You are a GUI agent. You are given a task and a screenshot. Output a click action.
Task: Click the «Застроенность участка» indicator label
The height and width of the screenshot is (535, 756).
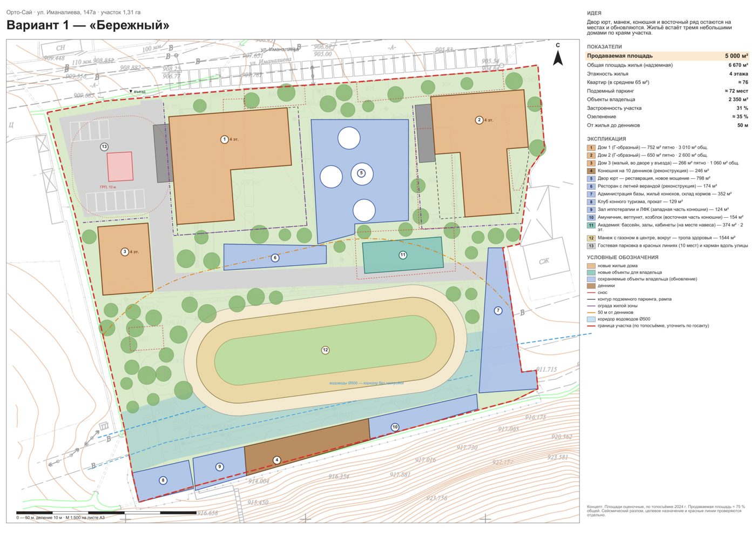(x=615, y=108)
